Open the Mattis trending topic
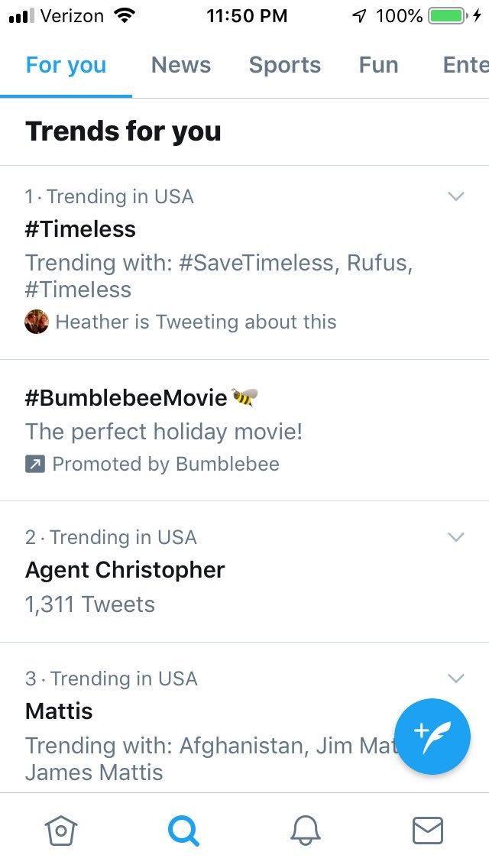Screen dimensions: 489x868 click(x=59, y=711)
